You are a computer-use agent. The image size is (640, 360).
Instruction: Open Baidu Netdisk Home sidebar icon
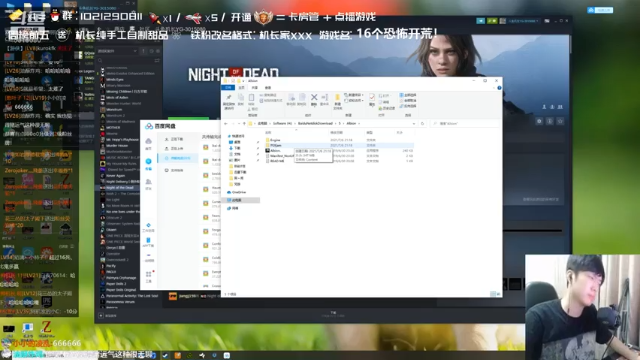148,143
